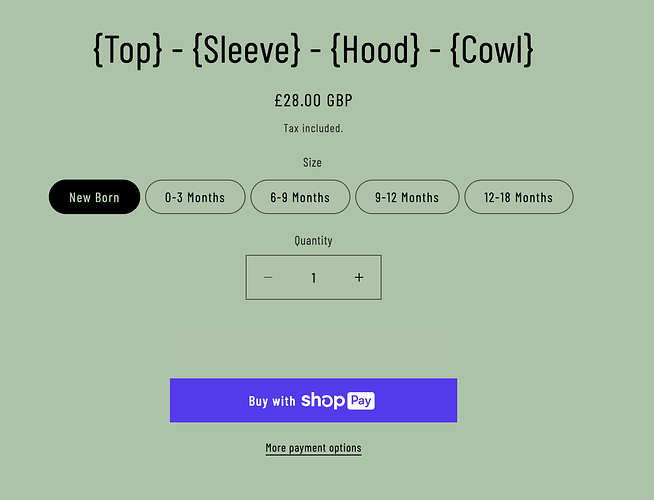Click the Size label text

point(312,162)
